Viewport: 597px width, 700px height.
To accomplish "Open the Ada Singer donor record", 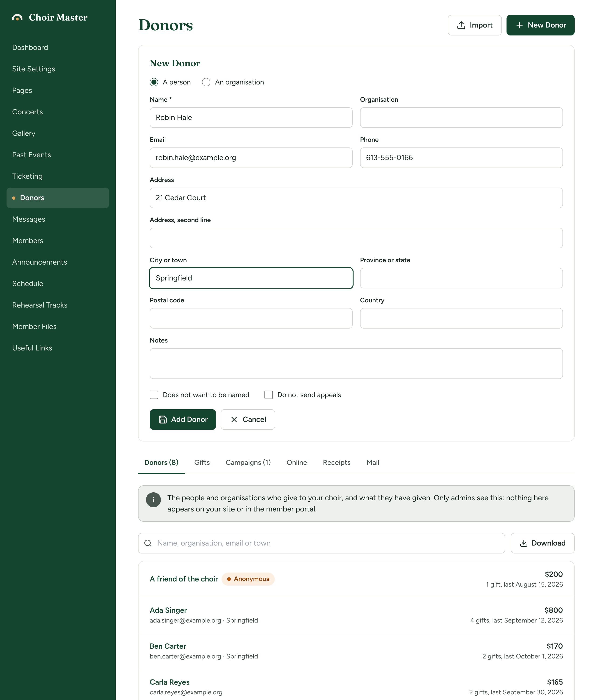I will point(356,615).
